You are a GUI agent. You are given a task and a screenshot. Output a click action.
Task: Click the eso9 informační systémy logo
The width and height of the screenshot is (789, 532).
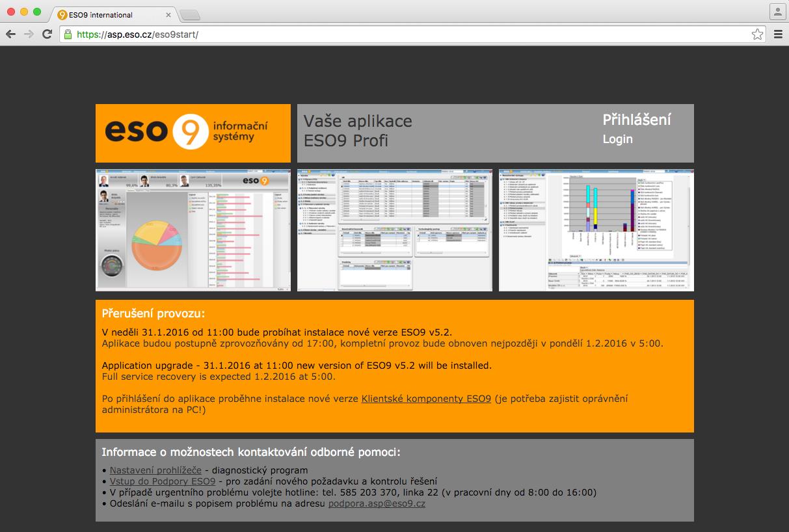(x=193, y=133)
